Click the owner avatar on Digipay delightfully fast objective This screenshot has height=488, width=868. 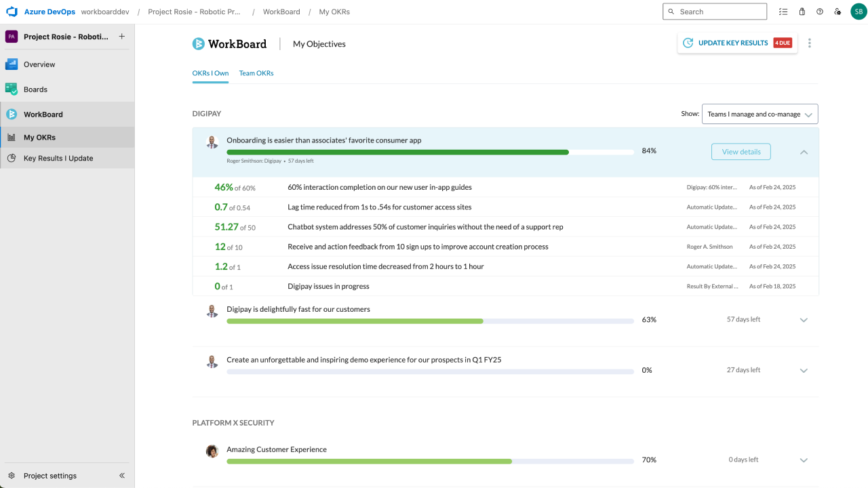click(212, 311)
